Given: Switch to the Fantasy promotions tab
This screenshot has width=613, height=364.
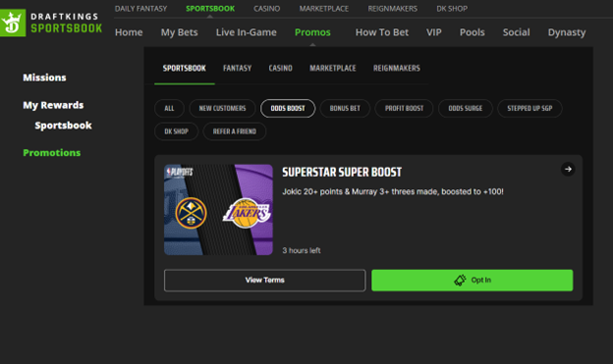Looking at the screenshot, I should [238, 68].
